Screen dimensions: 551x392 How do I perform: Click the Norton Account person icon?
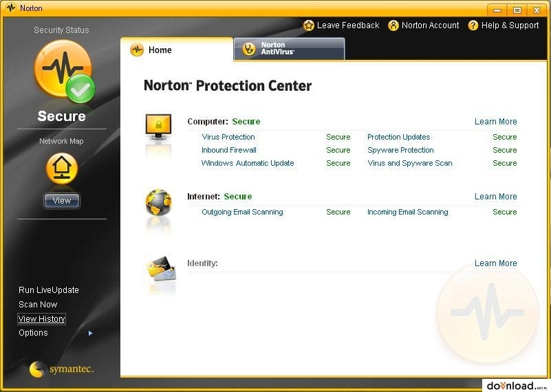point(393,25)
